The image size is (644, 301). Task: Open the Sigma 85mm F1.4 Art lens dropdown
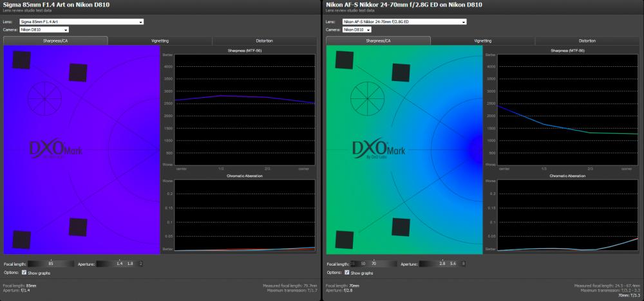tap(82, 22)
